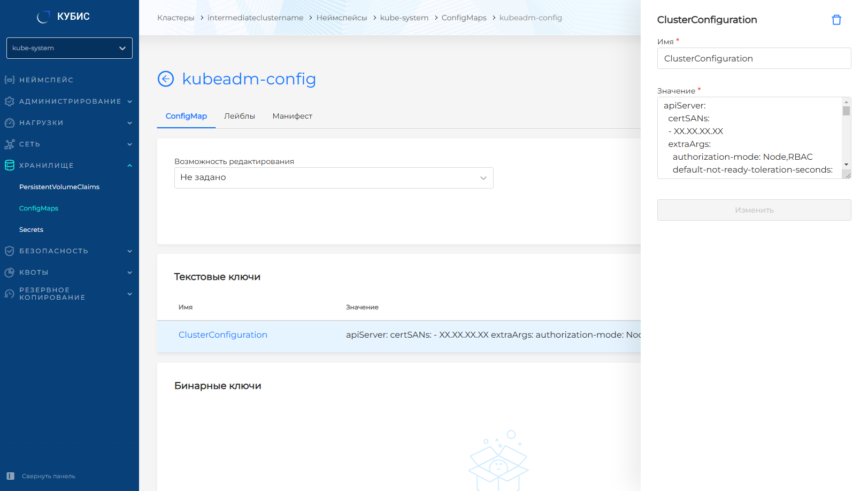Open the Манифест tab
868x491 pixels.
(292, 116)
